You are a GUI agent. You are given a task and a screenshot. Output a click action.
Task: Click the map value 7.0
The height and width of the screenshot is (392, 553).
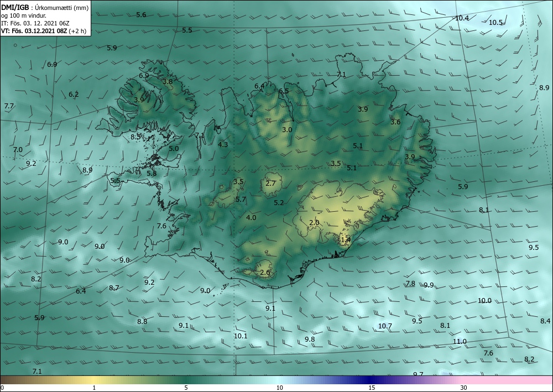coord(18,150)
